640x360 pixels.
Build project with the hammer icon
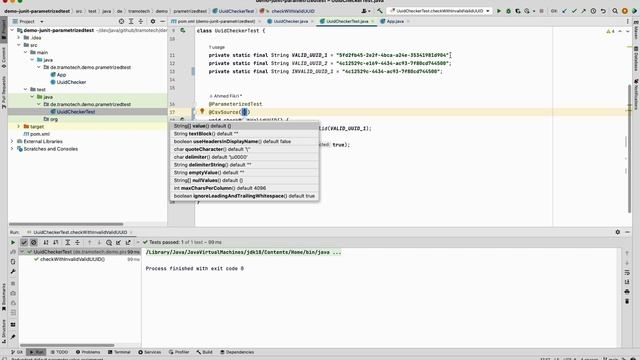tap(380, 11)
